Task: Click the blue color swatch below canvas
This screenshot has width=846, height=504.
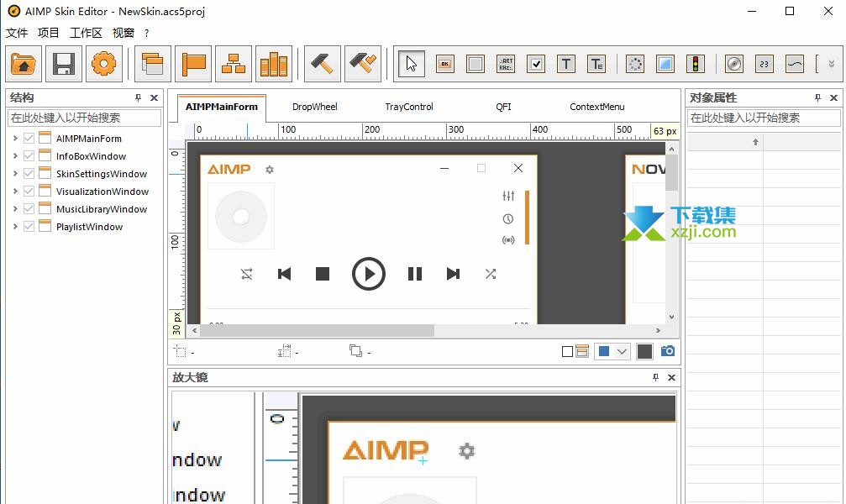Action: coord(604,351)
